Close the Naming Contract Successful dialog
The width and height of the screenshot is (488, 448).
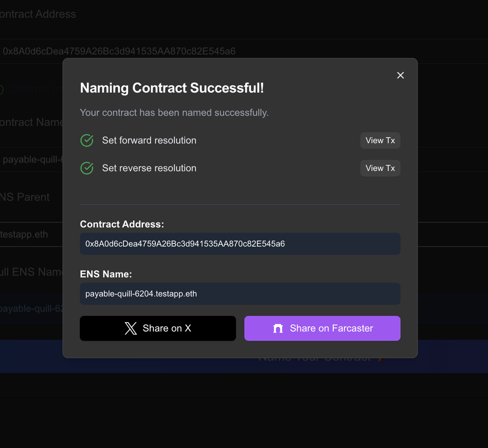pos(400,75)
